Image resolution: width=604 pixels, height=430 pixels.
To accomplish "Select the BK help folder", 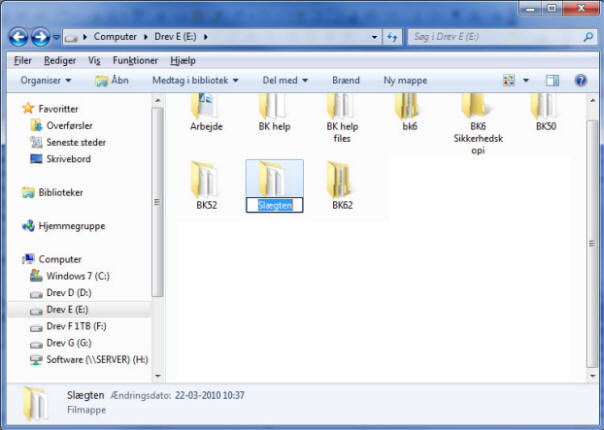I will pyautogui.click(x=274, y=112).
